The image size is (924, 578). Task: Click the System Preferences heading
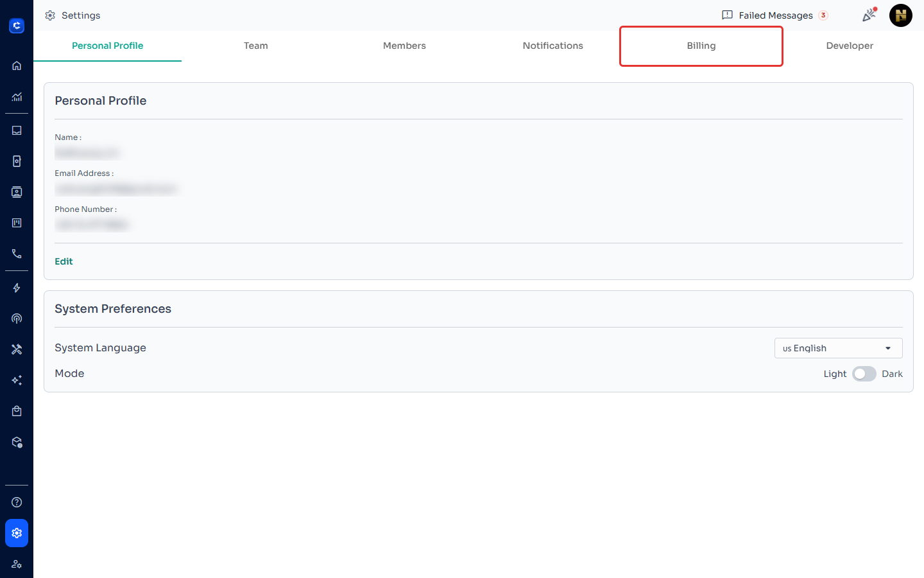click(113, 309)
